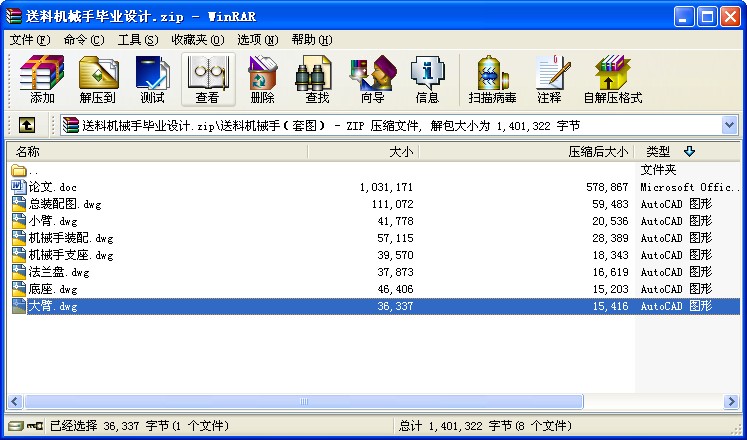Click the 删除 (Delete) toolbar icon

pyautogui.click(x=262, y=80)
